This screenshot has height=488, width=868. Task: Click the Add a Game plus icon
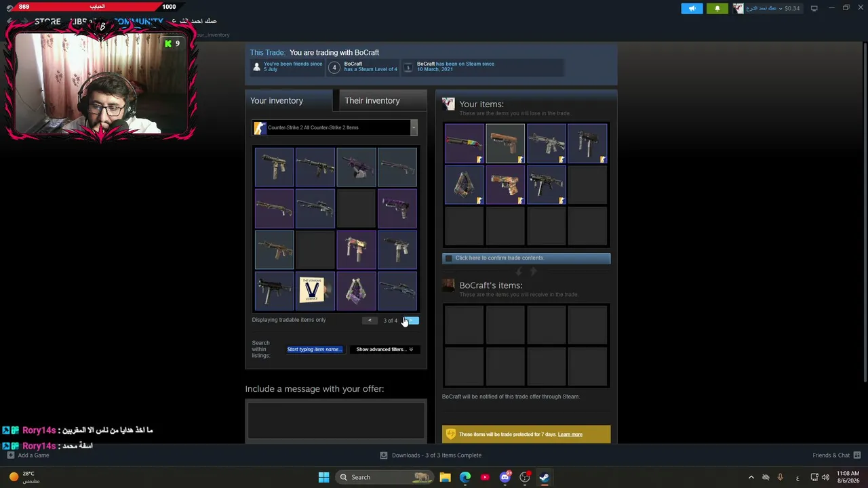tap(10, 455)
